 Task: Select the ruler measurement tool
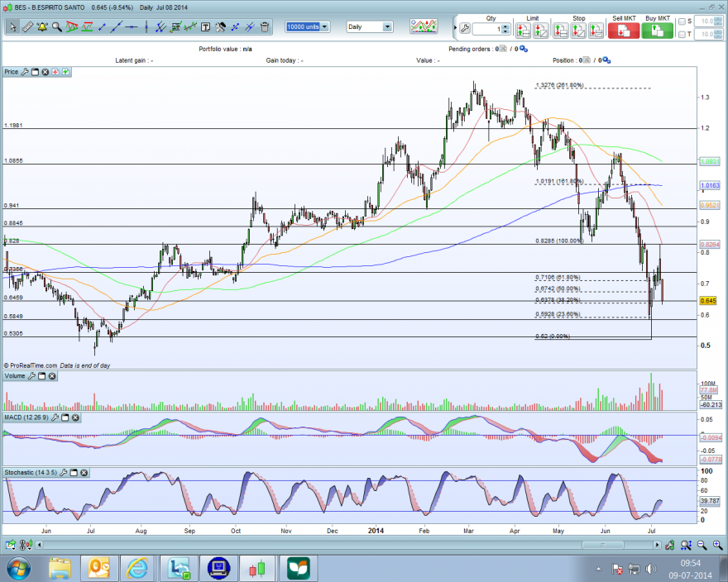(27, 27)
